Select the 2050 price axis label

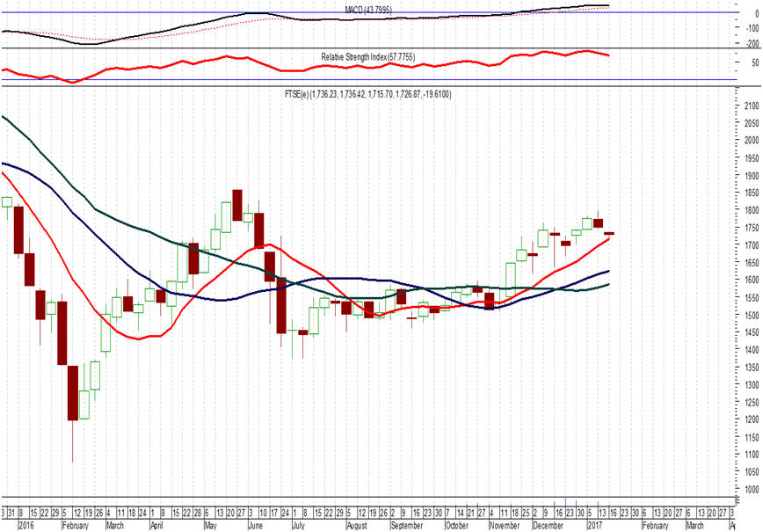(752, 124)
